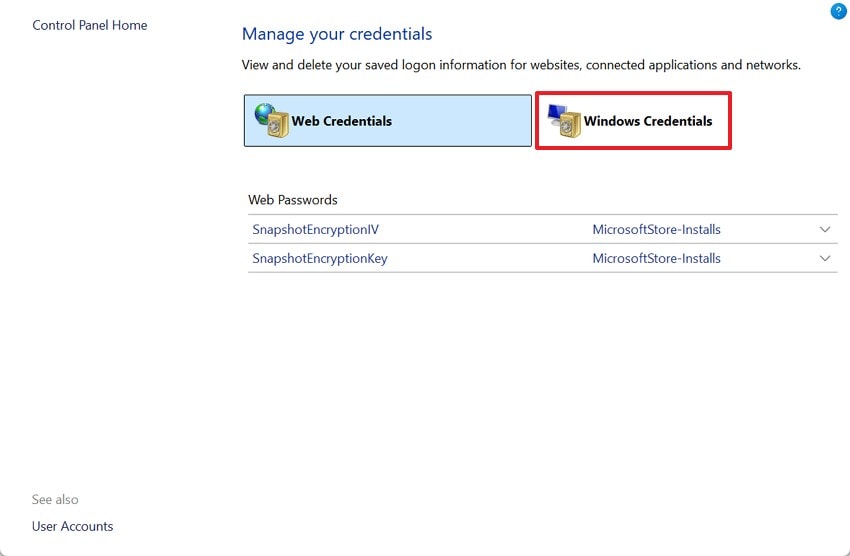Open the blue help question mark icon
The width and height of the screenshot is (850, 556).
pyautogui.click(x=838, y=10)
